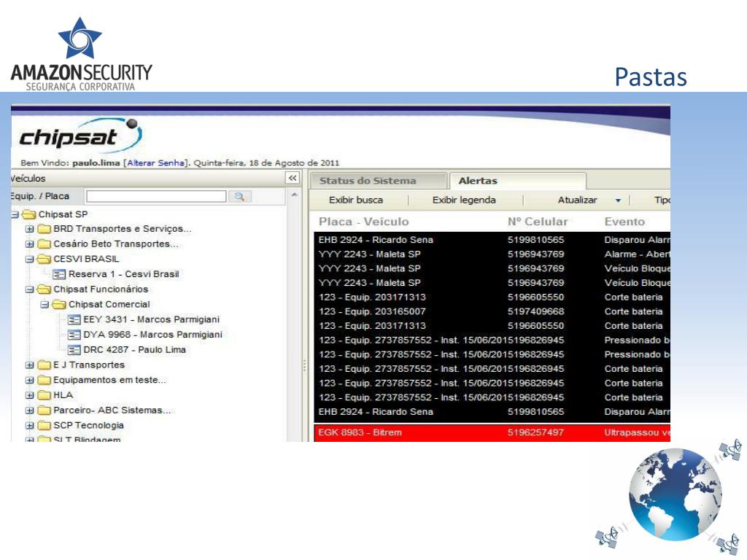
Task: Select the HLA folder label
Action: [63, 395]
